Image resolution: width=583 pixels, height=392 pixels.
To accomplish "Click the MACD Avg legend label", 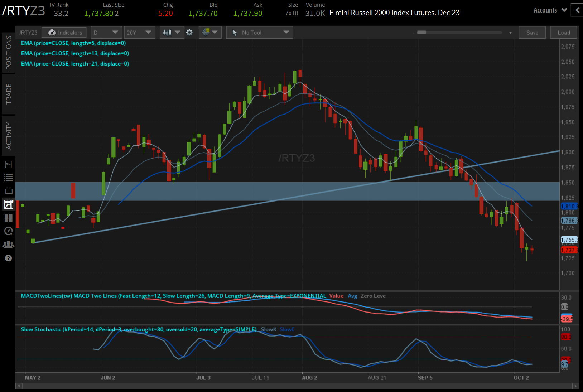I will [352, 296].
